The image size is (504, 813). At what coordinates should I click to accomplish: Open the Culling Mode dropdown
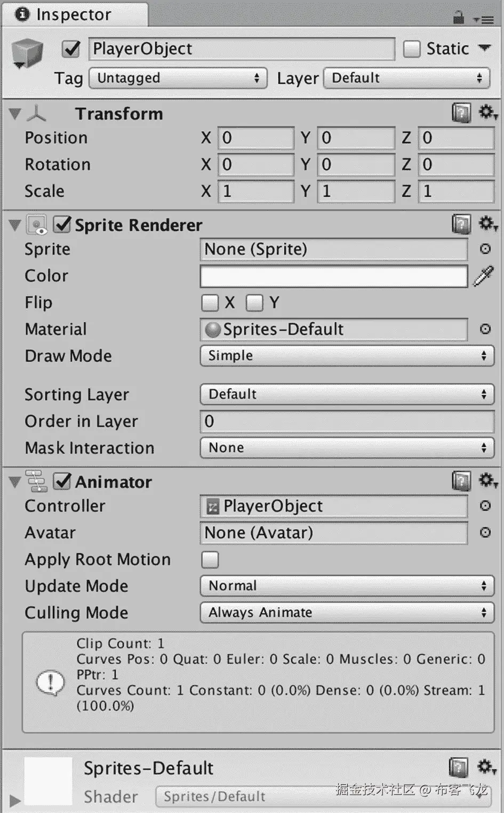click(347, 612)
